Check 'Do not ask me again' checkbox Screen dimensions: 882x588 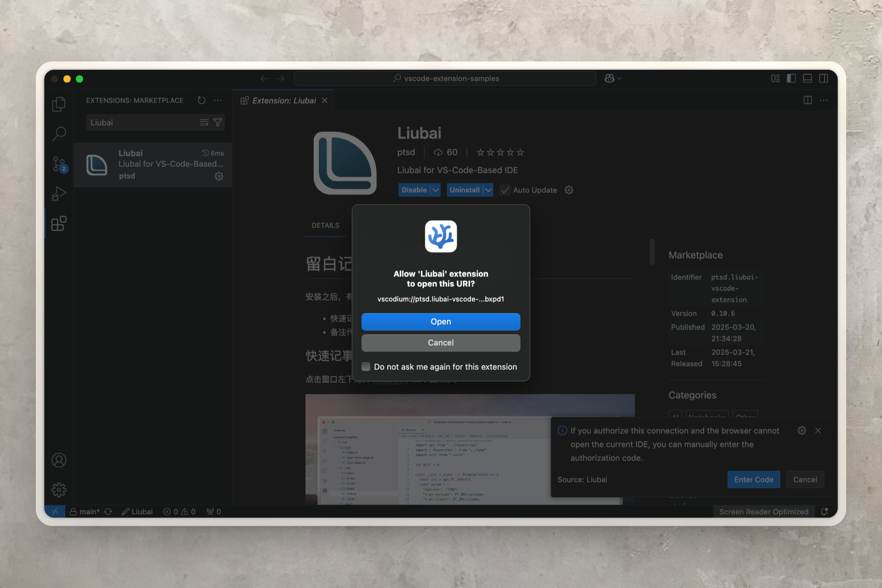[366, 367]
